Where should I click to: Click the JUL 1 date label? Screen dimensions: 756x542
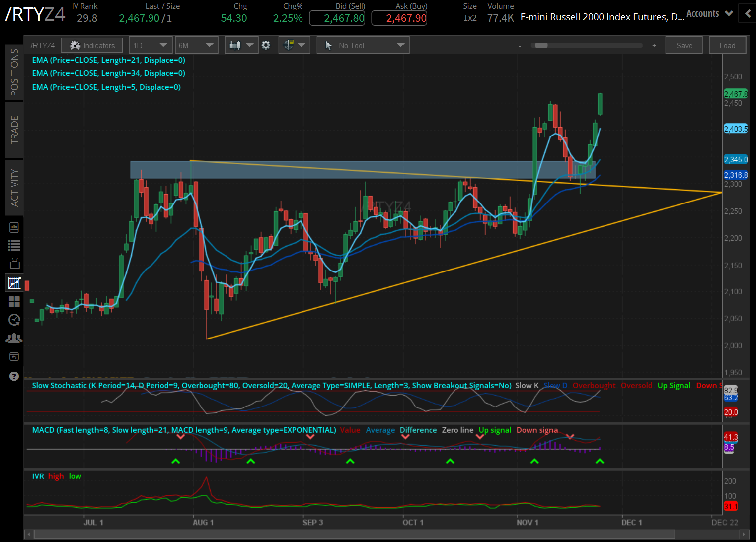[93, 522]
